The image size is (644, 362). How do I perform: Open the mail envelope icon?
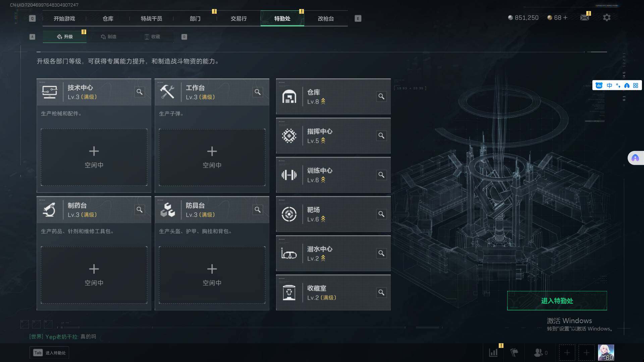click(x=585, y=17)
